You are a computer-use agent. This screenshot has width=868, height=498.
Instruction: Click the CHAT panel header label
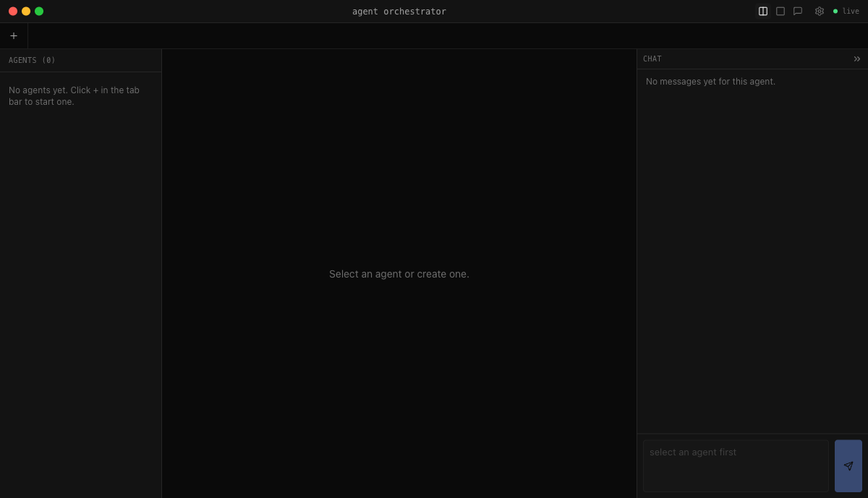pyautogui.click(x=652, y=59)
